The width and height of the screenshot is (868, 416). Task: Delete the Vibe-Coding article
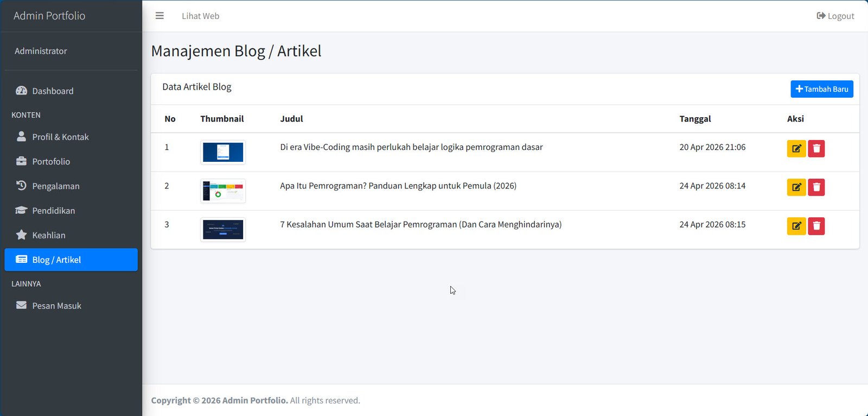point(816,149)
